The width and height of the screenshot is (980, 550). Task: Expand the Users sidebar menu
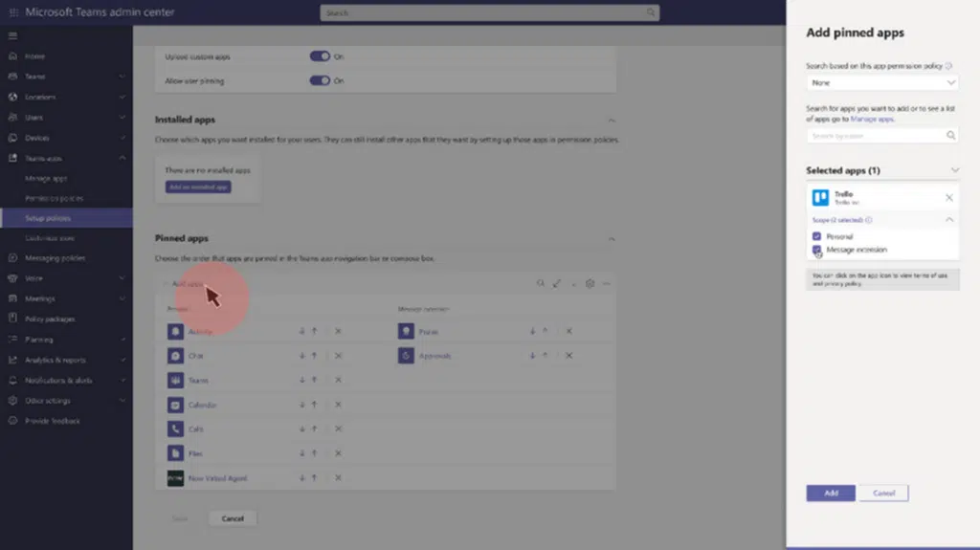point(122,118)
